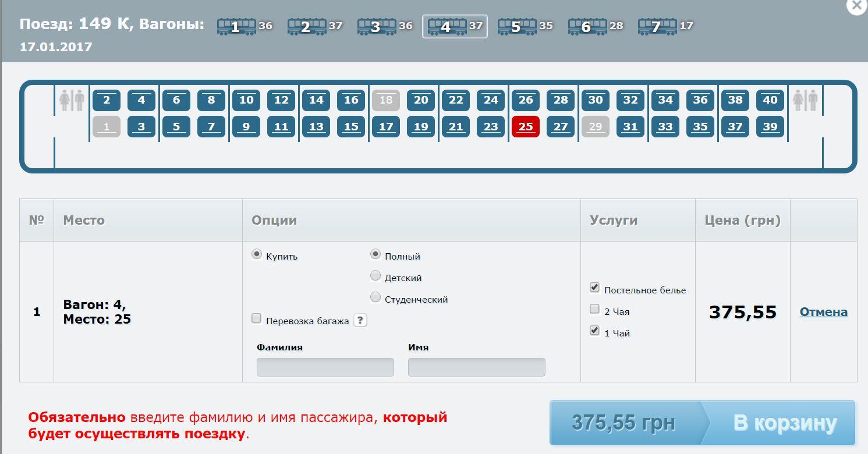Enable the Перевозка багажа checkbox
Image resolution: width=868 pixels, height=454 pixels.
point(256,318)
